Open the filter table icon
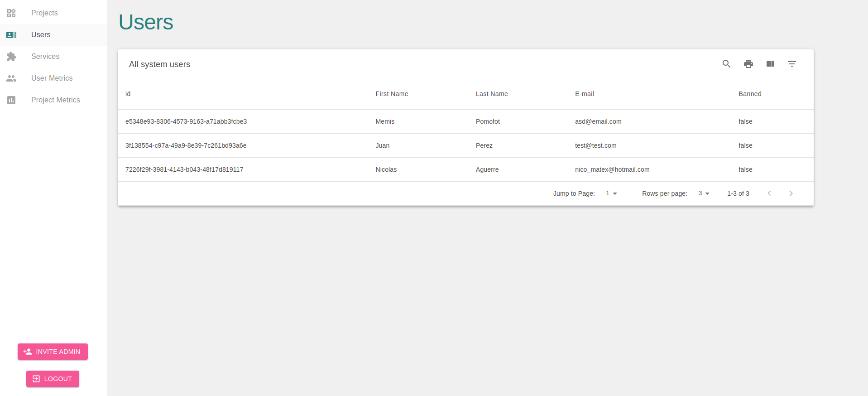 pos(792,64)
